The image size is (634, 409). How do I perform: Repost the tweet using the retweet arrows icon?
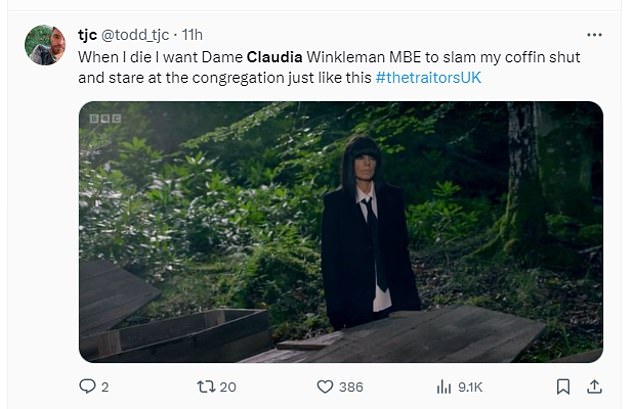(206, 387)
